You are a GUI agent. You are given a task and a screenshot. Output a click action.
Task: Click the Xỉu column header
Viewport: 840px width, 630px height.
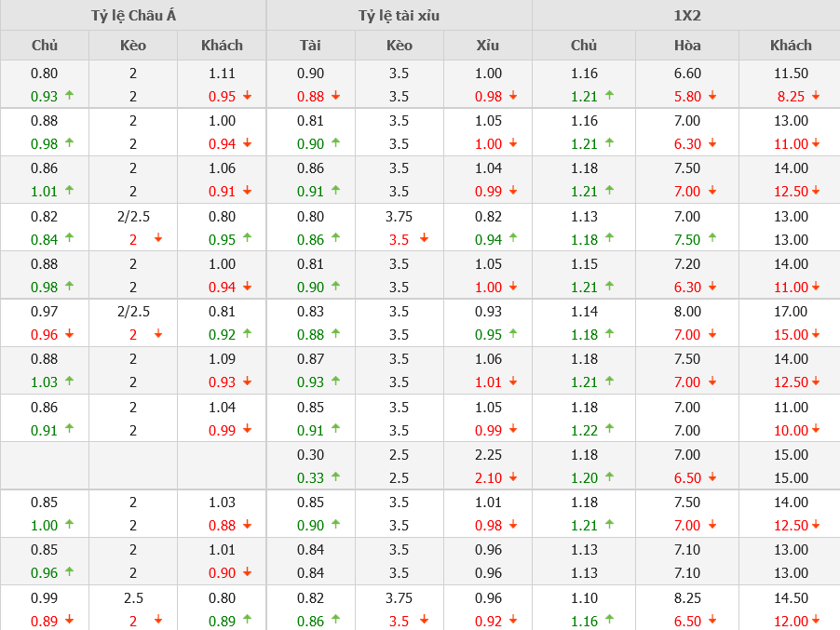point(487,45)
